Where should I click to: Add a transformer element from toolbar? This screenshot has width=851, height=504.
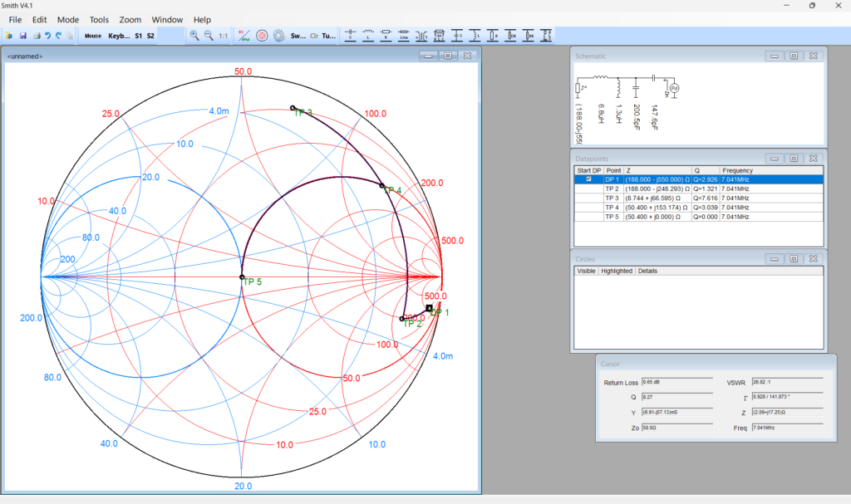(x=422, y=36)
